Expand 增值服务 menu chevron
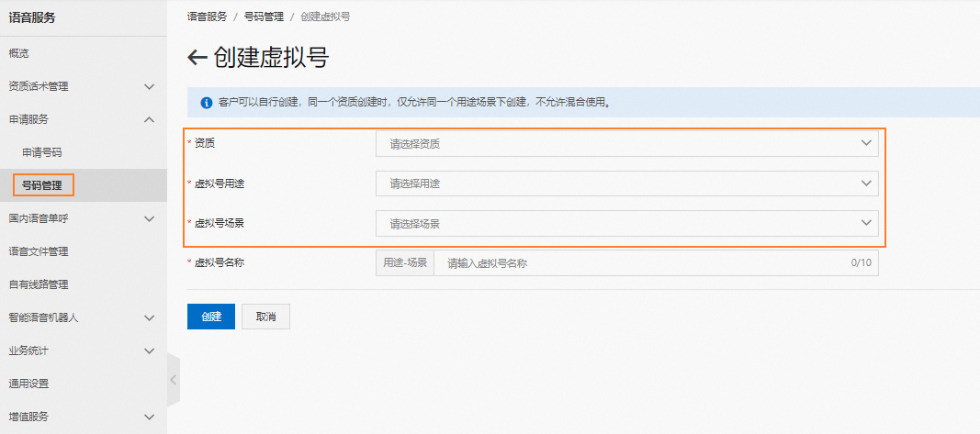This screenshot has width=980, height=434. point(149,417)
